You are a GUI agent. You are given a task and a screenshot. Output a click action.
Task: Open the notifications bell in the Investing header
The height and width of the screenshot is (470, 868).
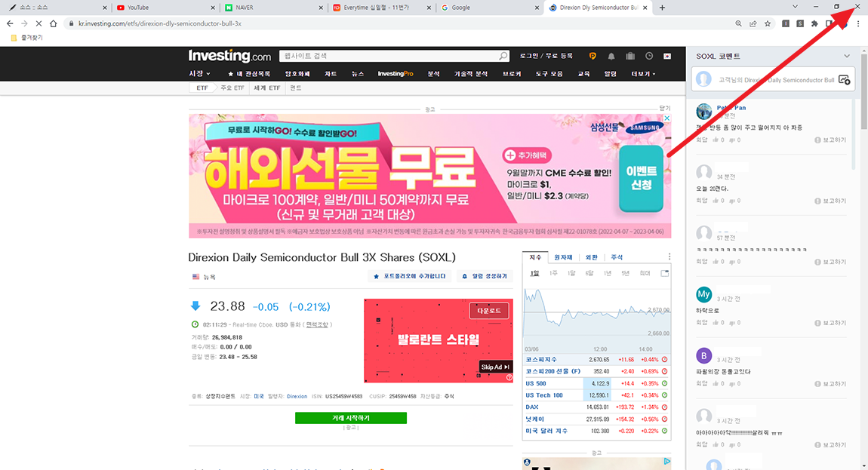click(x=611, y=56)
